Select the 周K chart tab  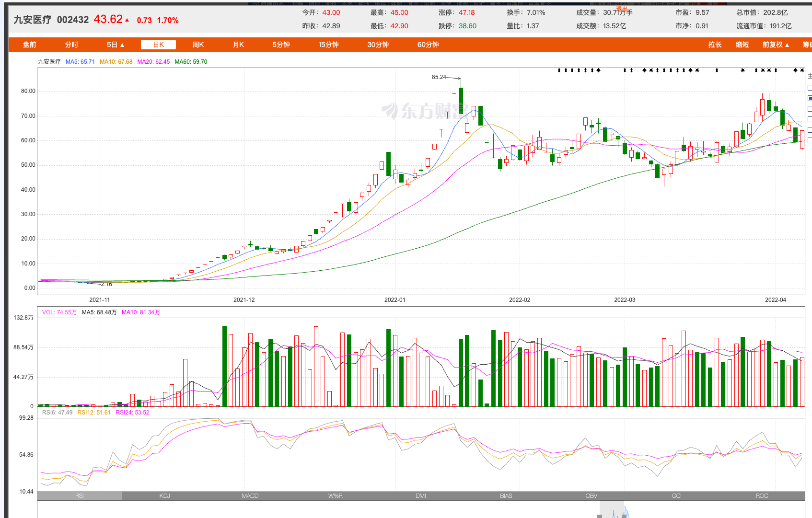point(198,45)
